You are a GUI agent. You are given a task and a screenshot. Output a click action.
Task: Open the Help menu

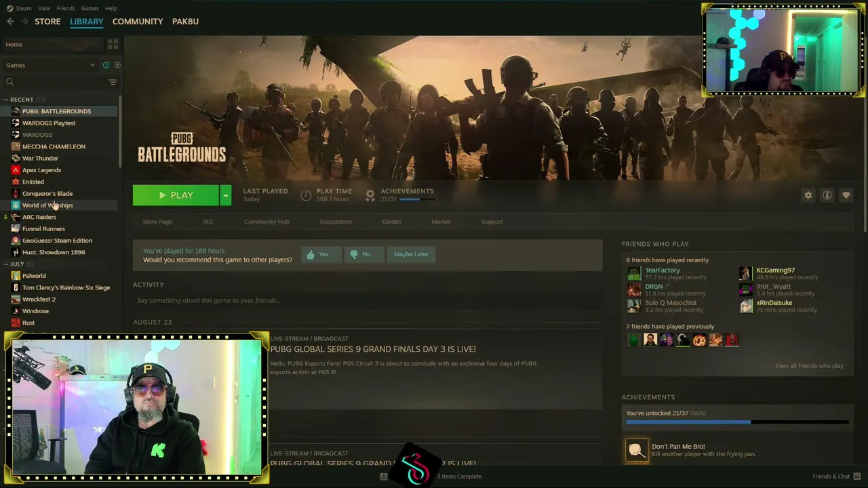(x=111, y=8)
